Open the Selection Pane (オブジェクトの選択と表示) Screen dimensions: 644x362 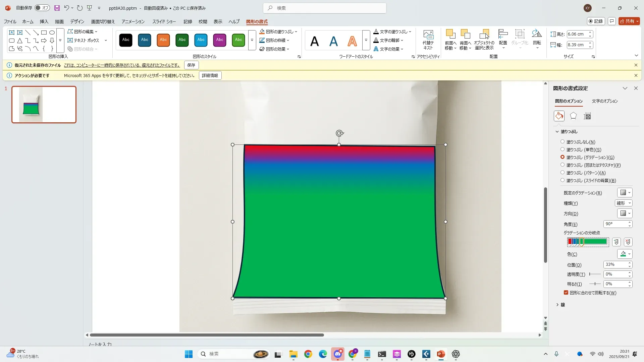pyautogui.click(x=484, y=40)
